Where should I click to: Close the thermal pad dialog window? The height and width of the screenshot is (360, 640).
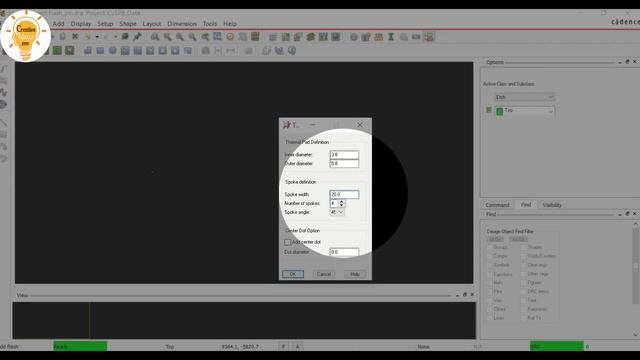(360, 125)
